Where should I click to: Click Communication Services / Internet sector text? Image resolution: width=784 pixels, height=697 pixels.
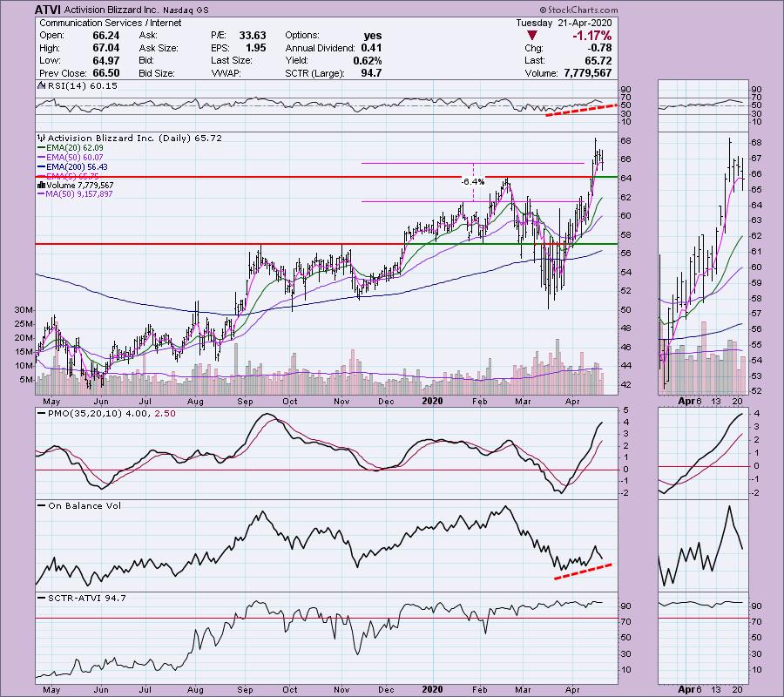pos(110,23)
